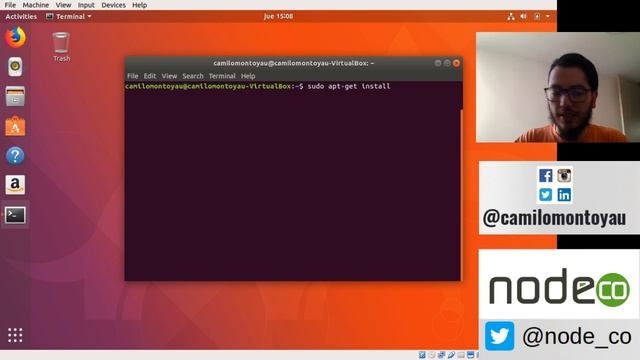Viewport: 640px width, 360px height.
Task: Show Applications grid at dock bottom
Action: click(x=15, y=335)
